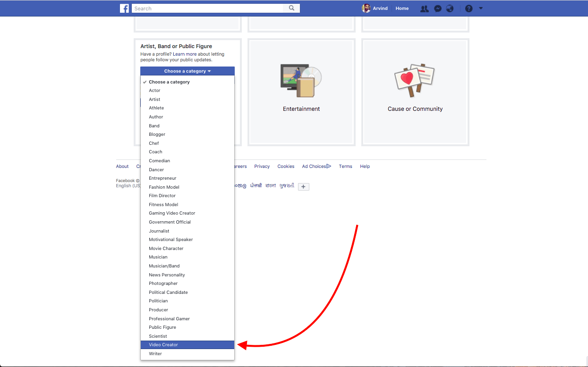
Task: Select the Public Figure option
Action: tap(162, 327)
